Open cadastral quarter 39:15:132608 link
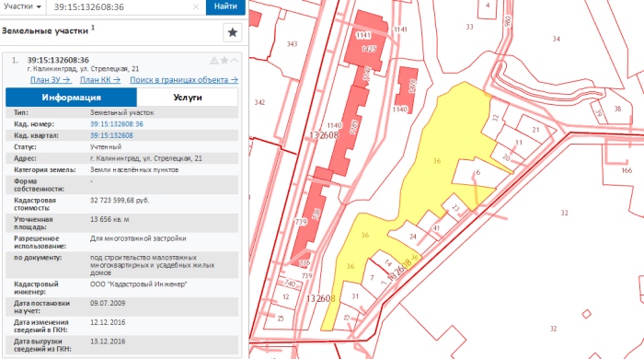The height and width of the screenshot is (359, 644). point(111,135)
